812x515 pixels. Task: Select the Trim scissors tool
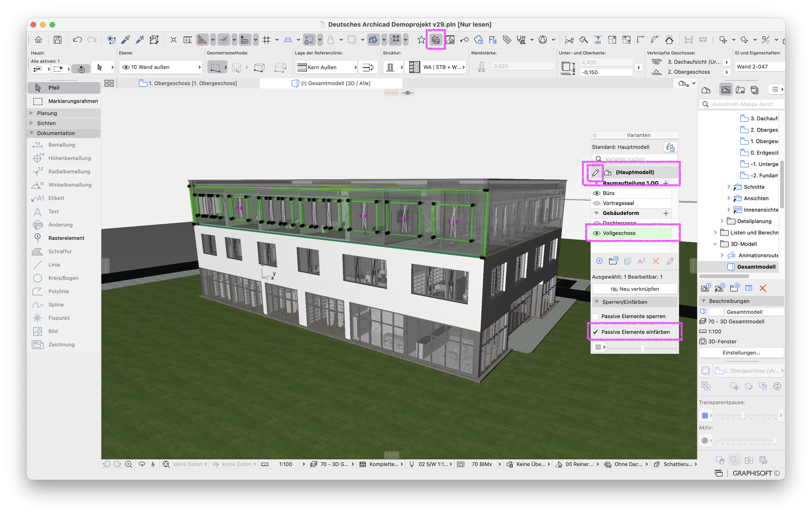[x=569, y=40]
